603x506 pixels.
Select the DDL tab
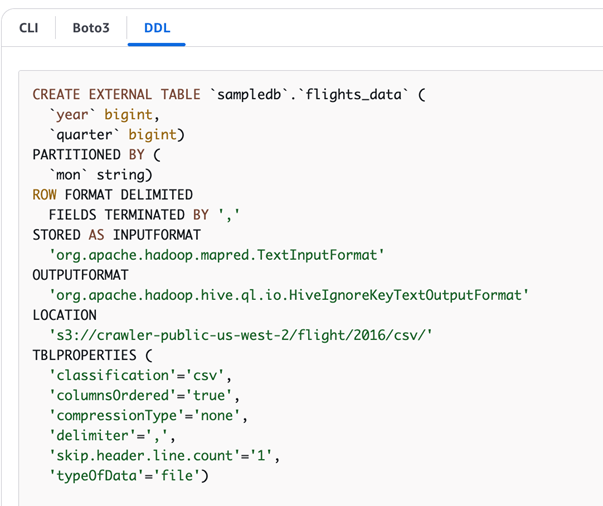point(157,28)
